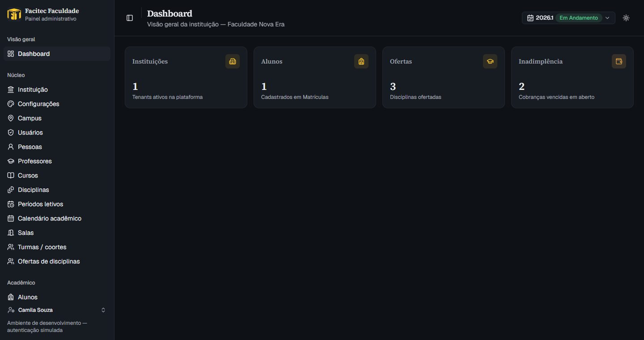644x340 pixels.
Task: Open the 2026.1 period dropdown
Action: click(568, 18)
